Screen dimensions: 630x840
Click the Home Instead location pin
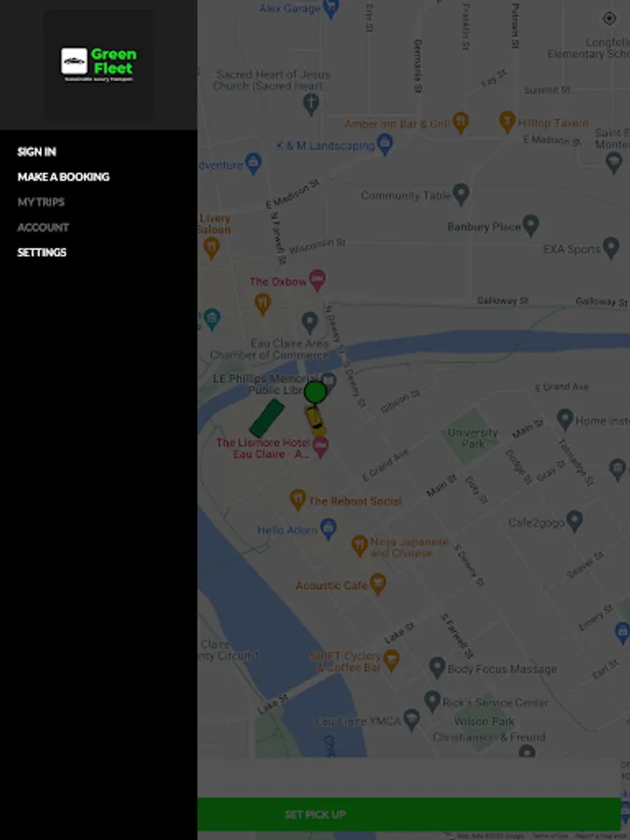click(x=566, y=419)
